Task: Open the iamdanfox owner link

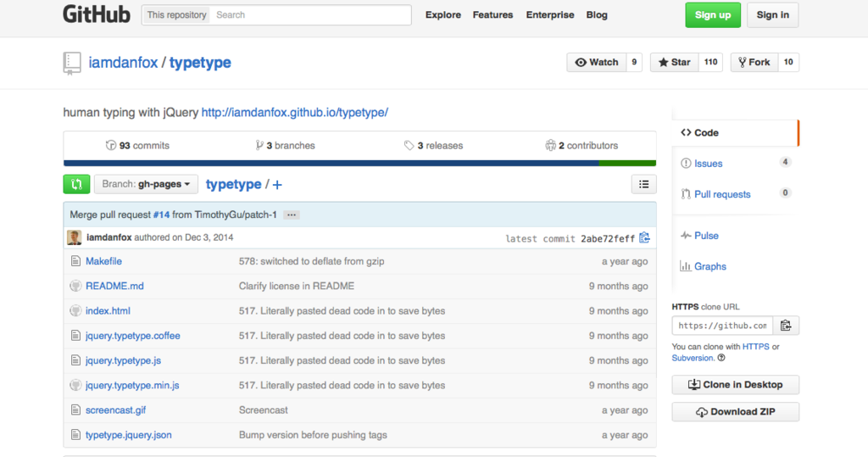Action: click(123, 63)
